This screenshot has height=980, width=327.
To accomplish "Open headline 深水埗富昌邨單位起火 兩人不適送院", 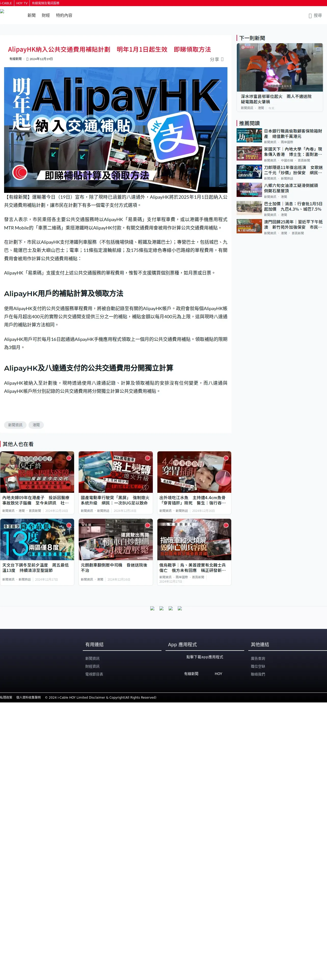I will pos(276,99).
